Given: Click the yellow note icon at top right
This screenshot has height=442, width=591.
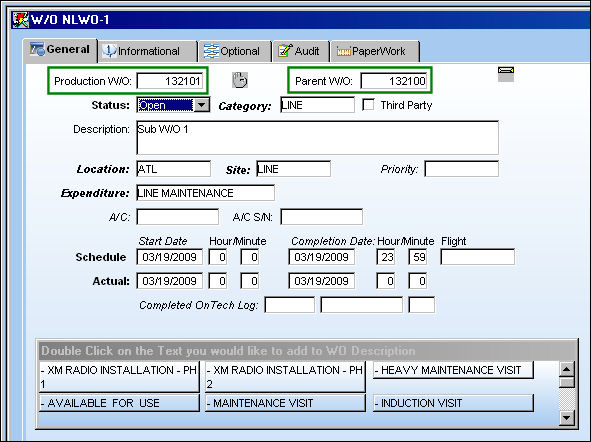Looking at the screenshot, I should coord(506,74).
